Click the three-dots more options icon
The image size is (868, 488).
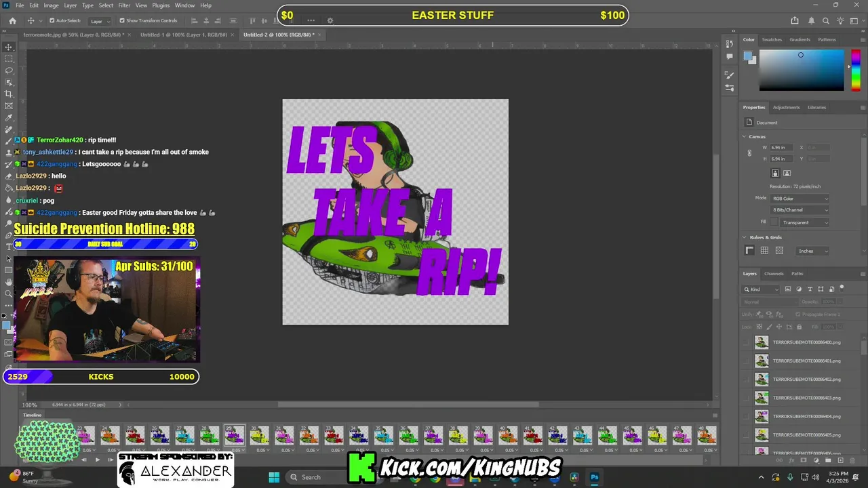point(311,21)
